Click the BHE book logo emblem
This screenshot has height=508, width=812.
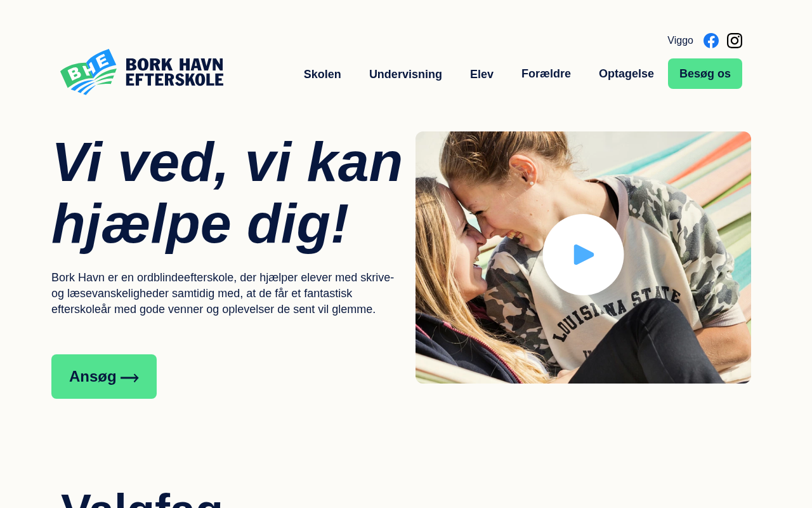click(89, 72)
